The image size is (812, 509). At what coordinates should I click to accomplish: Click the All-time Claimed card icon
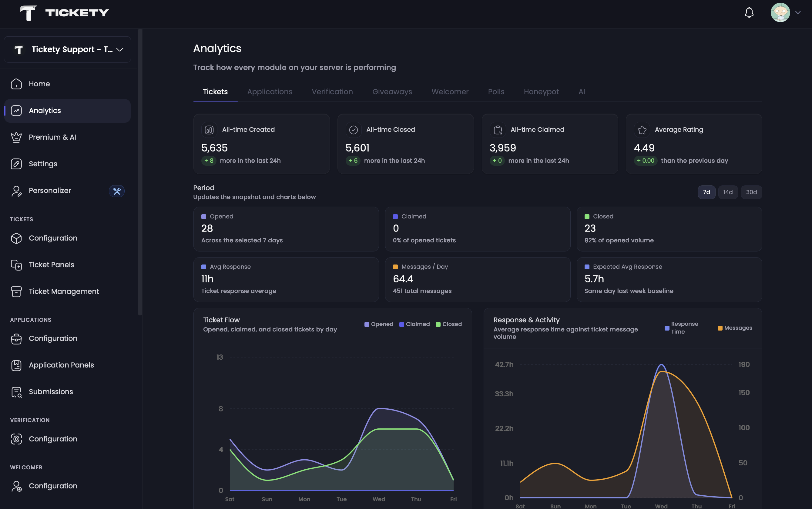click(x=498, y=130)
